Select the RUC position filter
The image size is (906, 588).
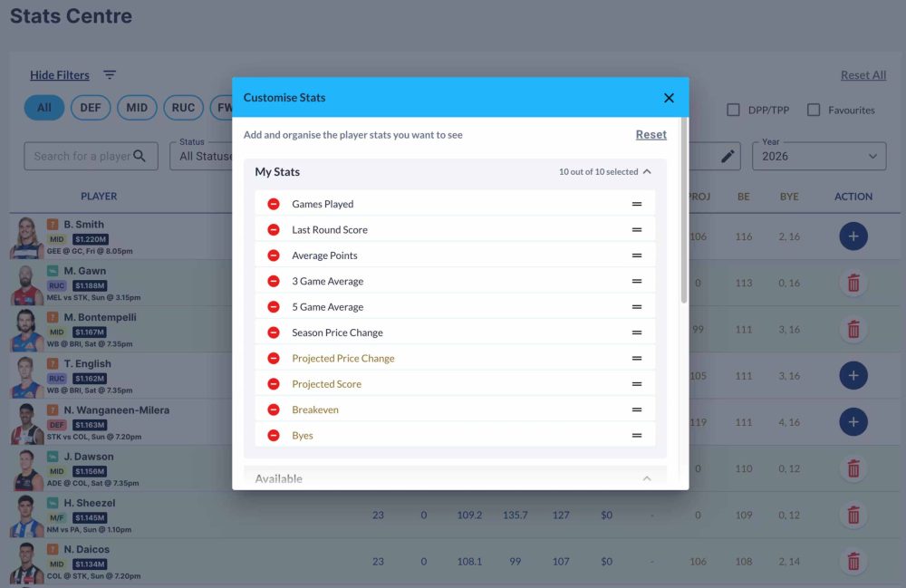[x=183, y=108]
